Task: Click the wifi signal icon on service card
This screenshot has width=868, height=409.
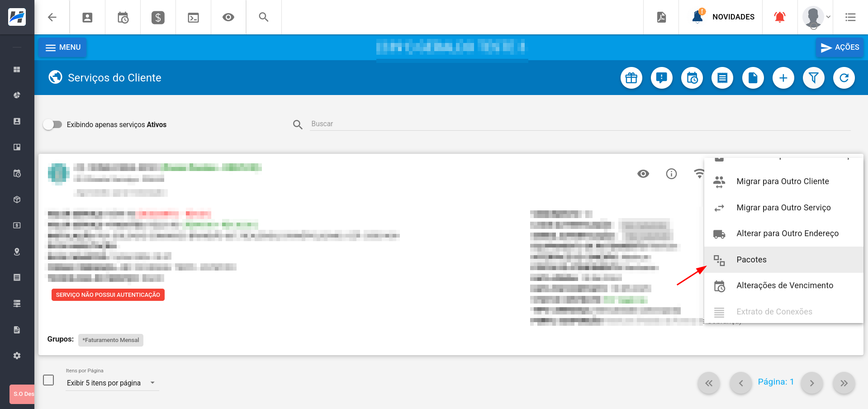Action: click(x=699, y=174)
